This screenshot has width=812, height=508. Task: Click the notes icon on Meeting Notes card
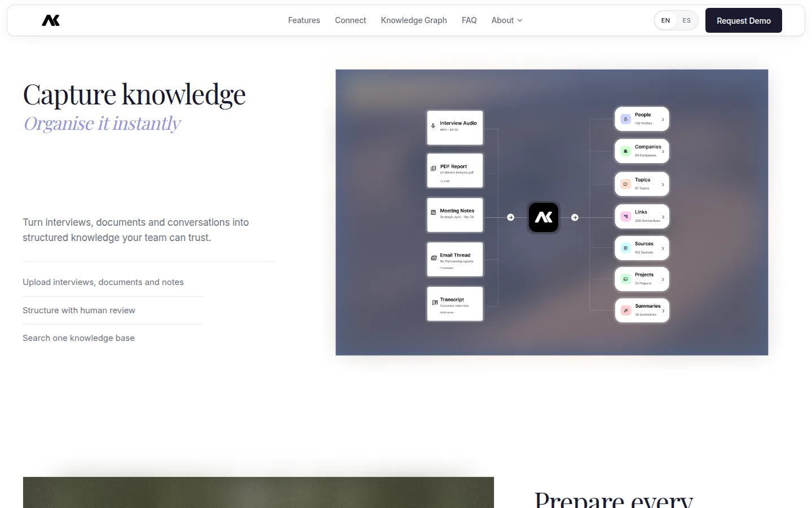pyautogui.click(x=433, y=213)
